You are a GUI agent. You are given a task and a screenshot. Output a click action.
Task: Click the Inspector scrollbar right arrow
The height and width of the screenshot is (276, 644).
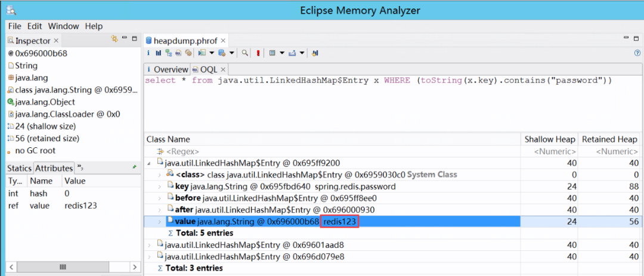coord(134,266)
